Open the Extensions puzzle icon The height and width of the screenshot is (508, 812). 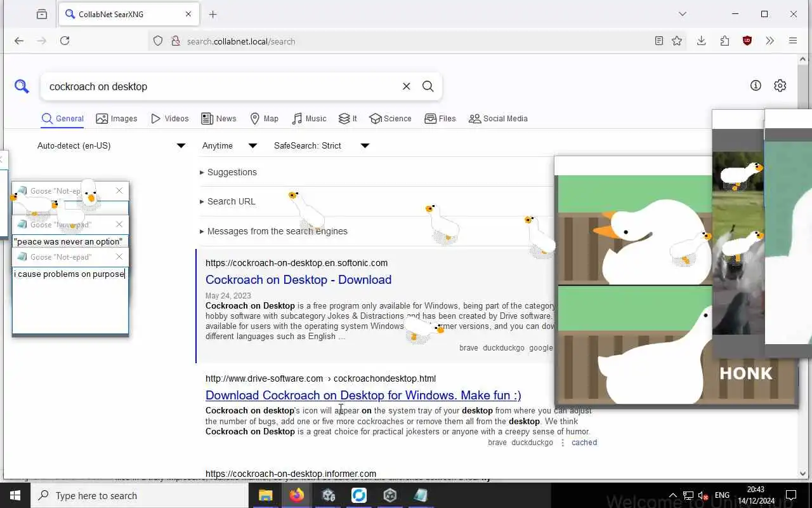[x=724, y=41]
